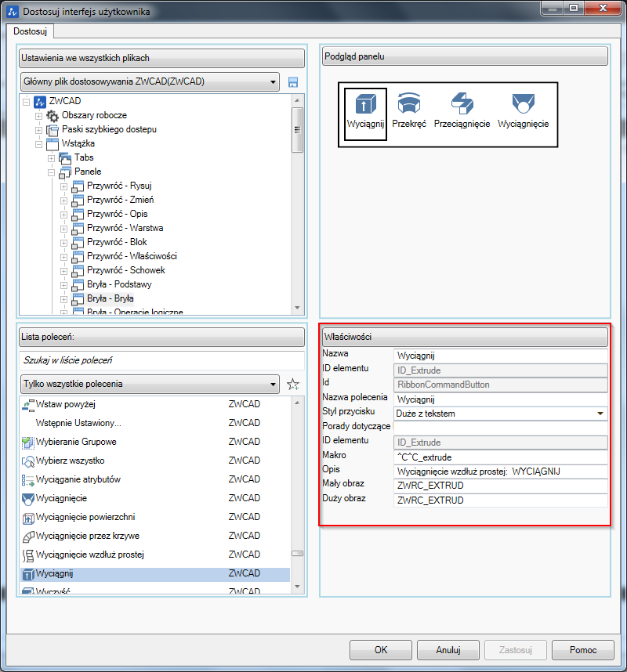Expand the Tabs tree node
The width and height of the screenshot is (627, 672).
click(51, 157)
